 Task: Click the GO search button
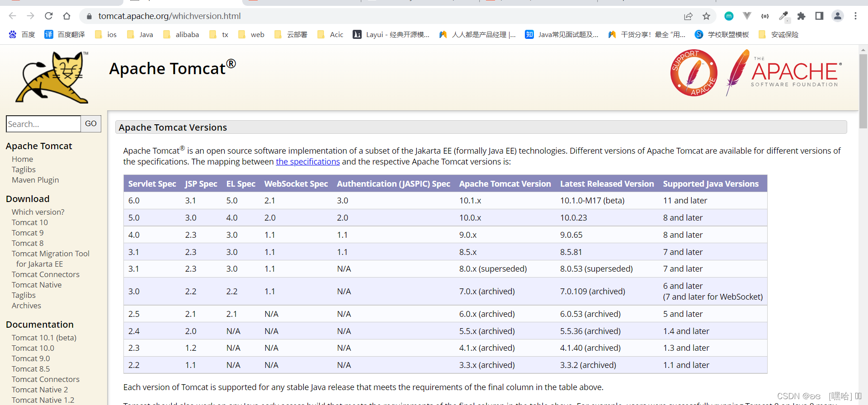click(x=91, y=123)
